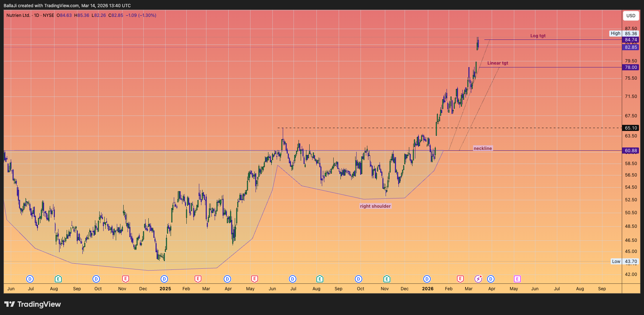644x315 pixels.
Task: Click the 87.50 price scale label
Action: (x=631, y=29)
